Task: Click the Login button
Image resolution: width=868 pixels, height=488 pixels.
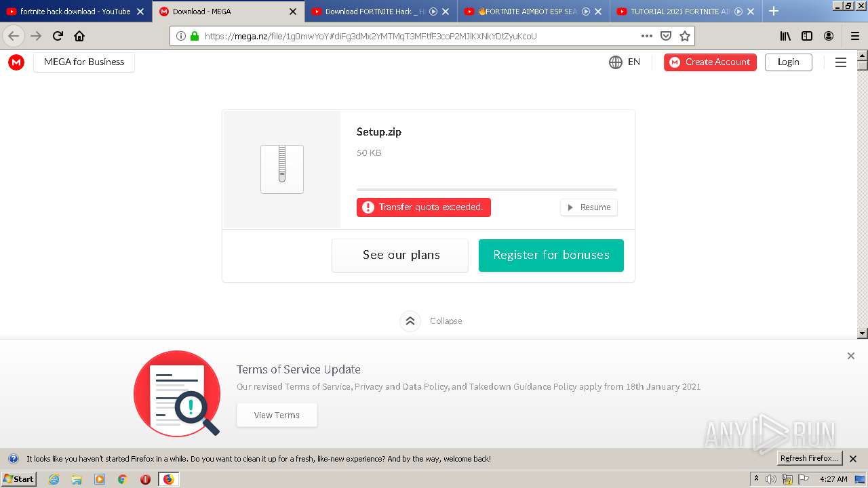Action: [x=788, y=62]
